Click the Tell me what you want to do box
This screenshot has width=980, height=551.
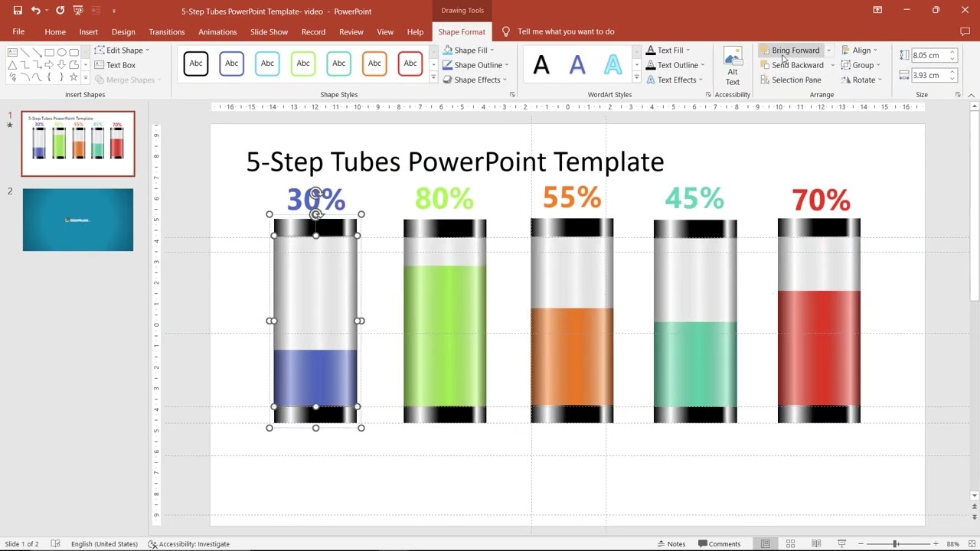(x=566, y=32)
